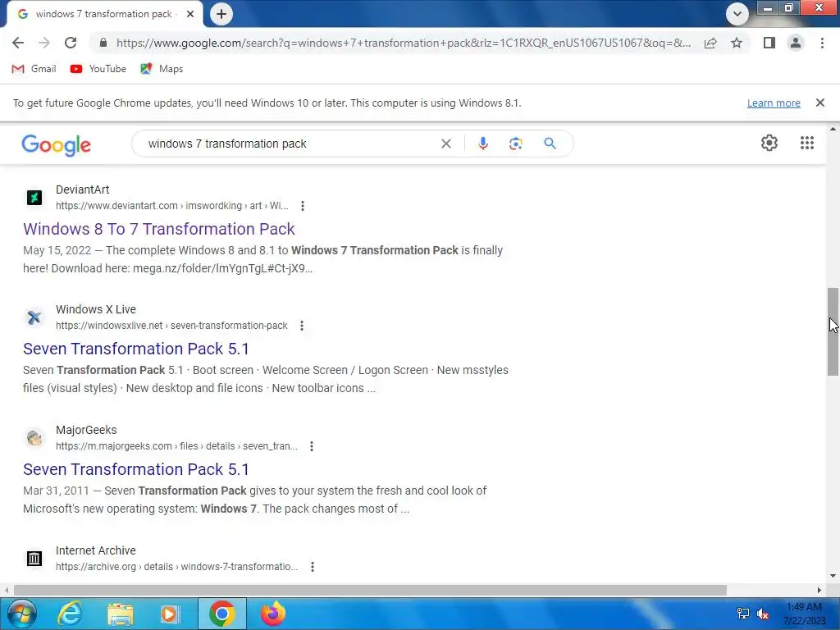
Task: Open Windows 8 To 7 Transformation Pack result
Action: tap(158, 229)
